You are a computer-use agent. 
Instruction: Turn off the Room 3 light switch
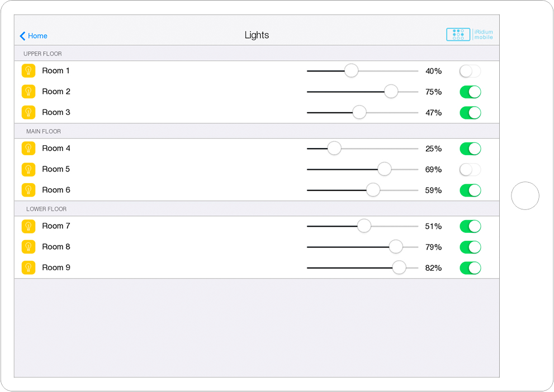(470, 113)
